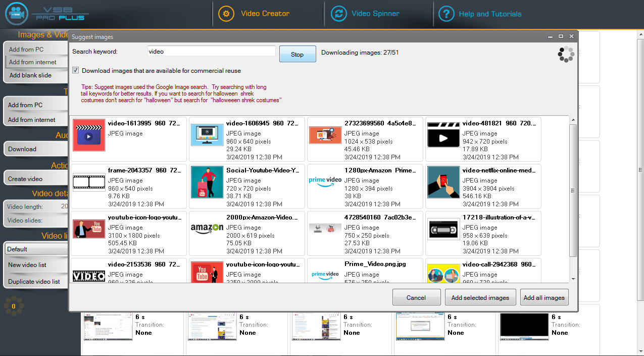644x356 pixels.
Task: Click the loading spinner in the dialog
Action: (x=566, y=55)
